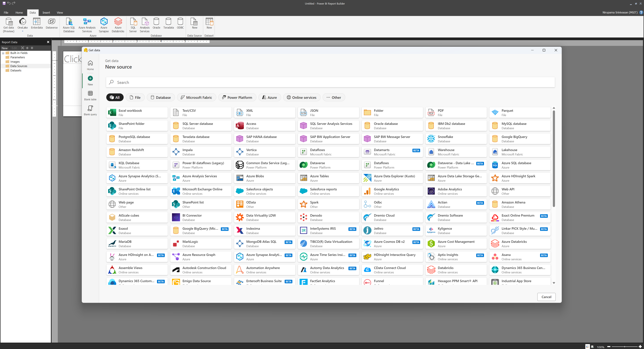Click the Teradata database ribbon icon
Screen dimensions: 644x349
pos(168,24)
